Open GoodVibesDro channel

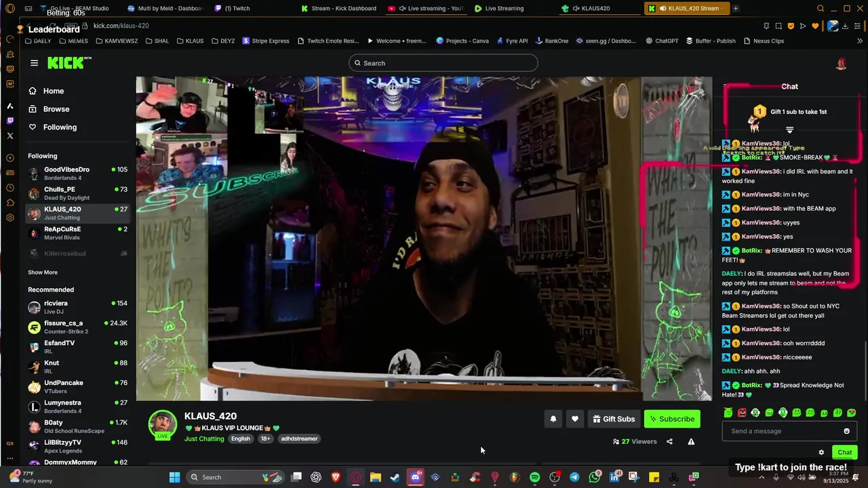click(77, 174)
